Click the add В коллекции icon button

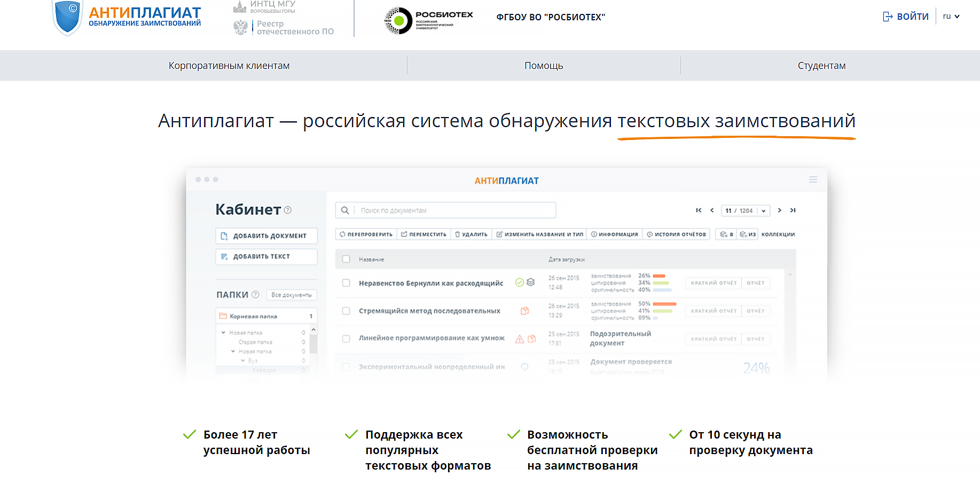click(726, 235)
